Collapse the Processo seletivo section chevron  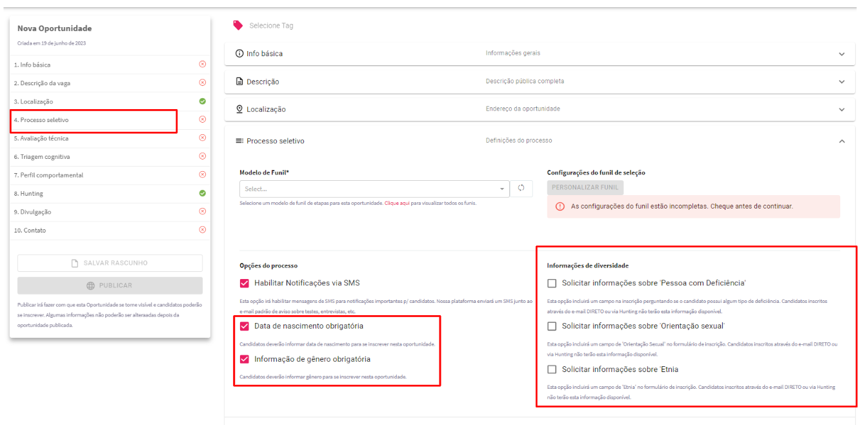(x=842, y=141)
